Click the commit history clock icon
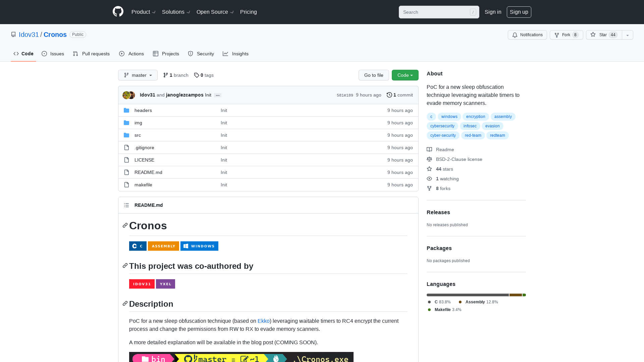Image resolution: width=644 pixels, height=362 pixels. pos(389,95)
